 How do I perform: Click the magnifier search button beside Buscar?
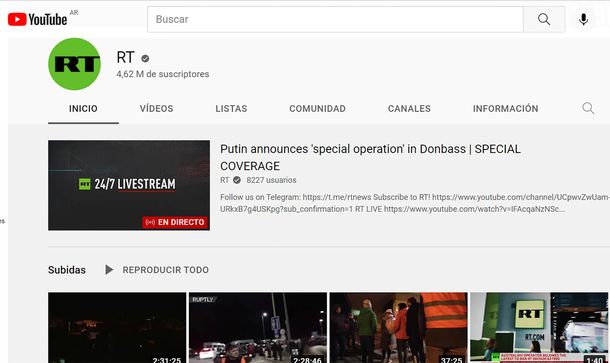click(544, 19)
